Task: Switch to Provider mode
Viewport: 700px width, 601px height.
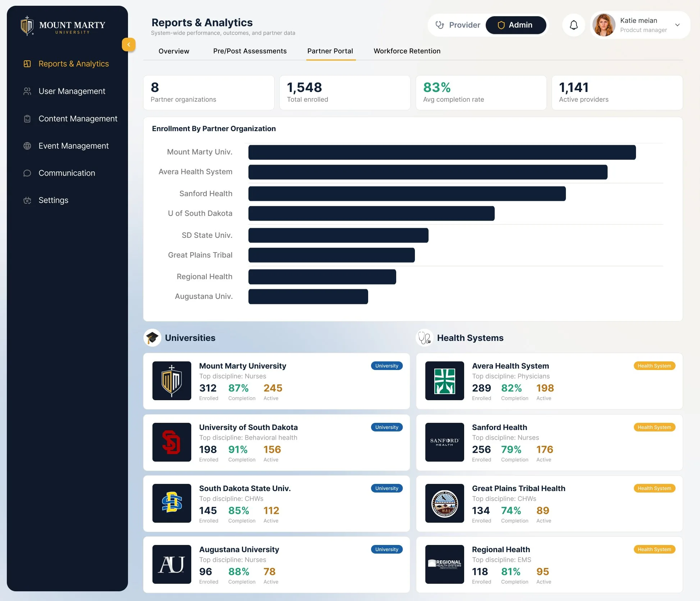Action: 458,25
